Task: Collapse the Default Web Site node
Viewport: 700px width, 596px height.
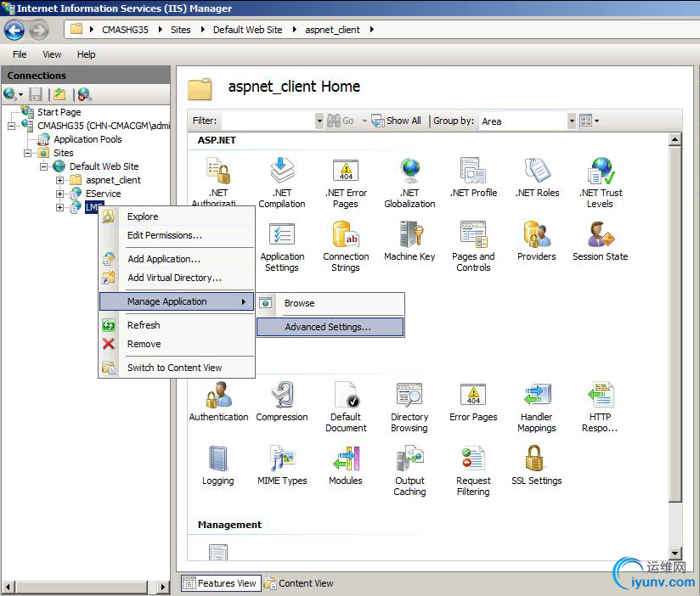Action: tap(44, 166)
